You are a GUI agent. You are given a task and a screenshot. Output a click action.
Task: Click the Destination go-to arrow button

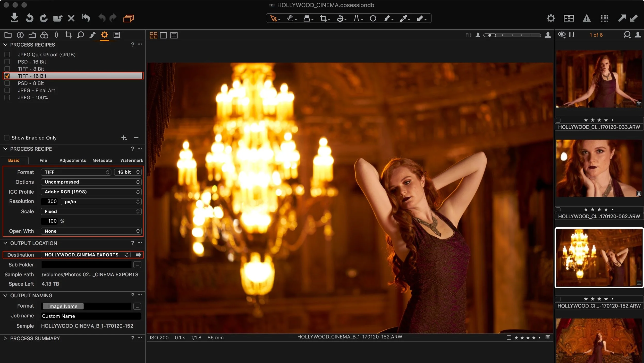pos(138,255)
